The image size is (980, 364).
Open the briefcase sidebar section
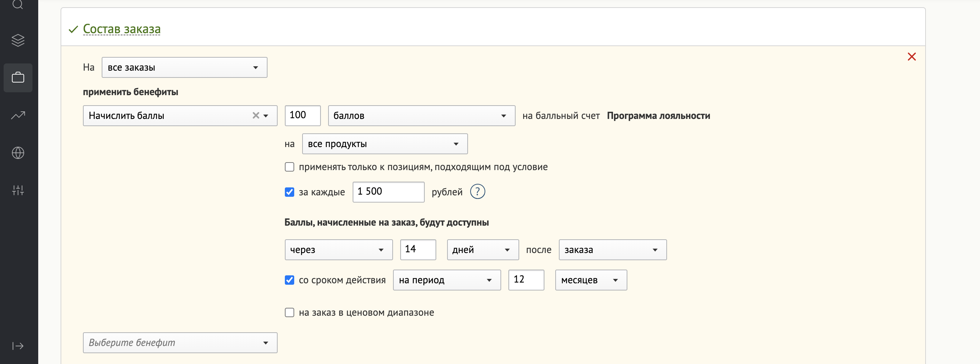[18, 77]
